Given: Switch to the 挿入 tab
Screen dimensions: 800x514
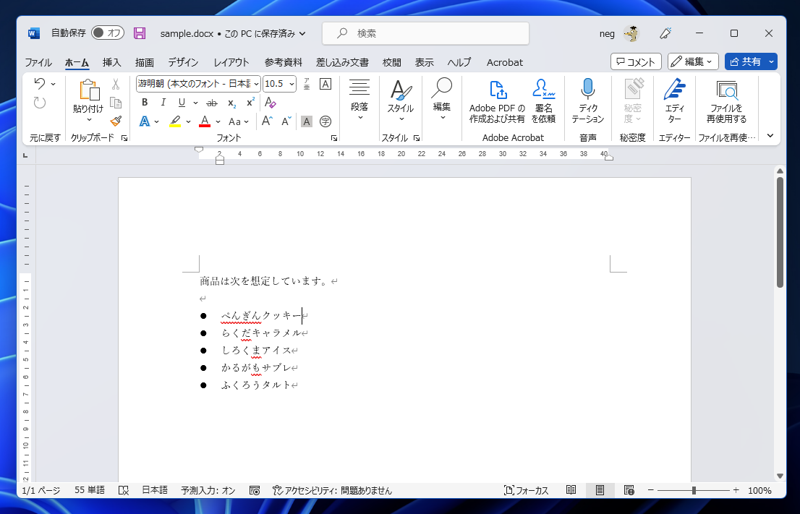Looking at the screenshot, I should tap(111, 62).
